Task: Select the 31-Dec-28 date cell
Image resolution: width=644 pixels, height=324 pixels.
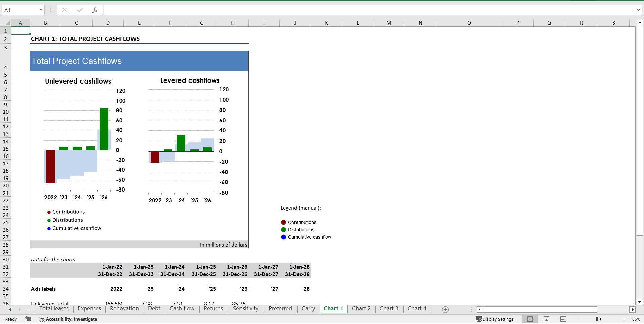Action: click(295, 274)
